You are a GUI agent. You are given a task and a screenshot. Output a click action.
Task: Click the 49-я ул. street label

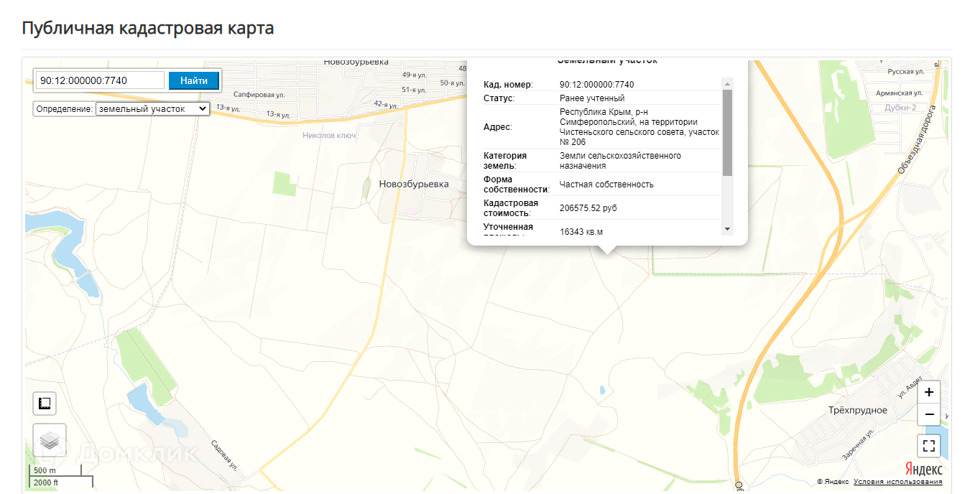(x=415, y=75)
